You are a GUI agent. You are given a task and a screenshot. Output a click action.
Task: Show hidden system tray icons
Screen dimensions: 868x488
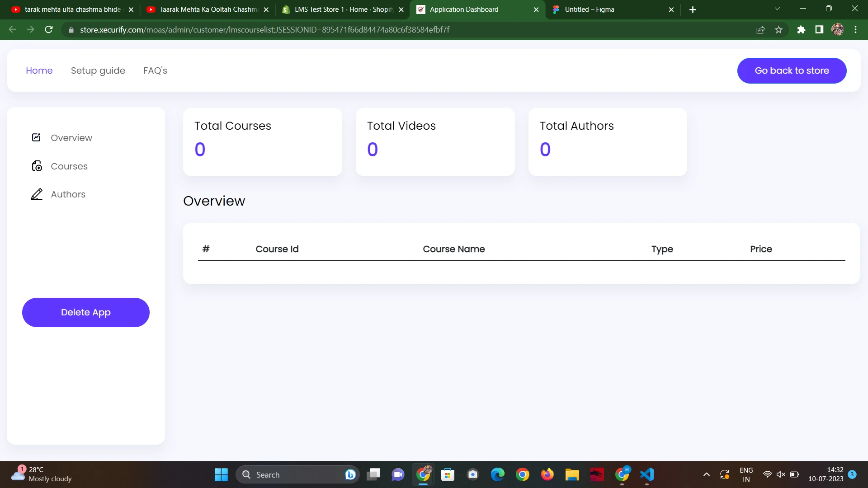click(706, 474)
